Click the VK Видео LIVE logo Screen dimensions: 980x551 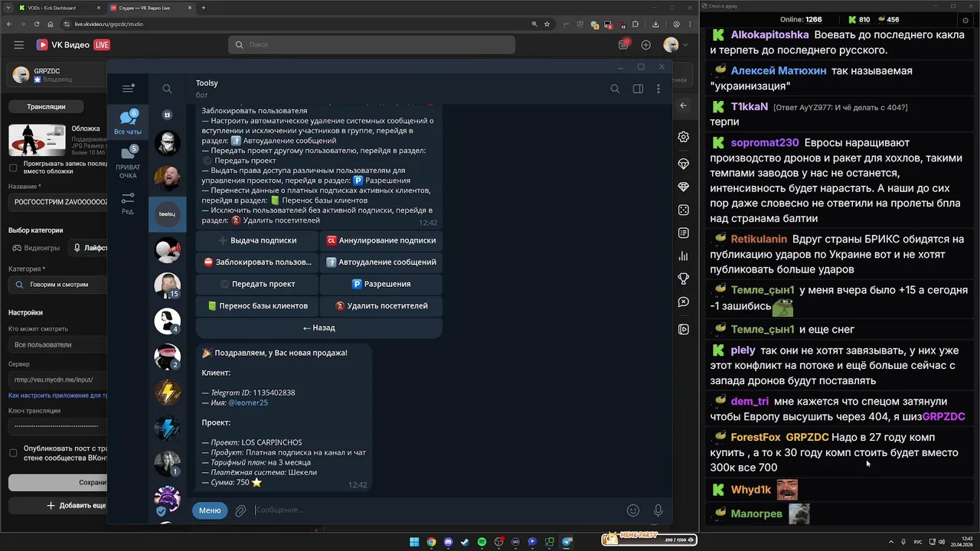(x=73, y=45)
